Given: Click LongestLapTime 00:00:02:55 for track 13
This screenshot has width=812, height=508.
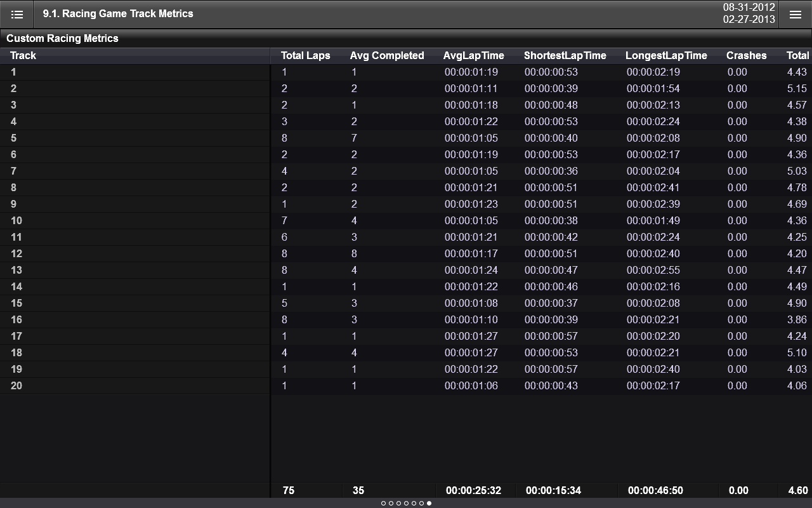Looking at the screenshot, I should (653, 270).
